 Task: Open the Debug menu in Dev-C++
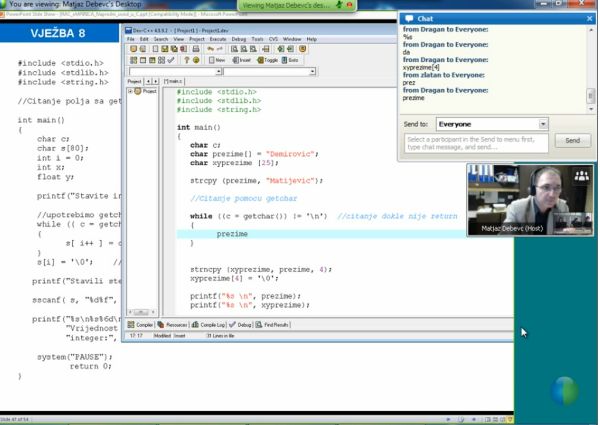[239, 39]
